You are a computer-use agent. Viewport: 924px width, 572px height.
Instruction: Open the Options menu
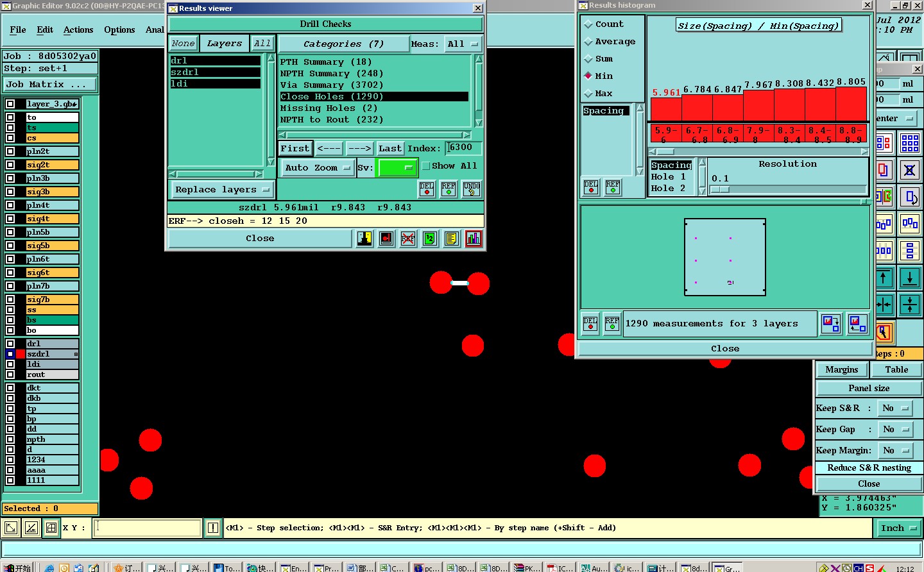[x=119, y=29]
